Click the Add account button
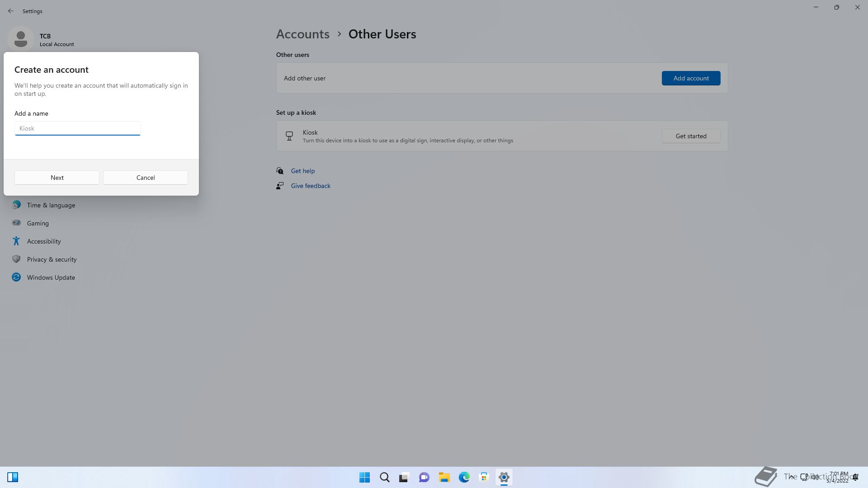 click(691, 78)
